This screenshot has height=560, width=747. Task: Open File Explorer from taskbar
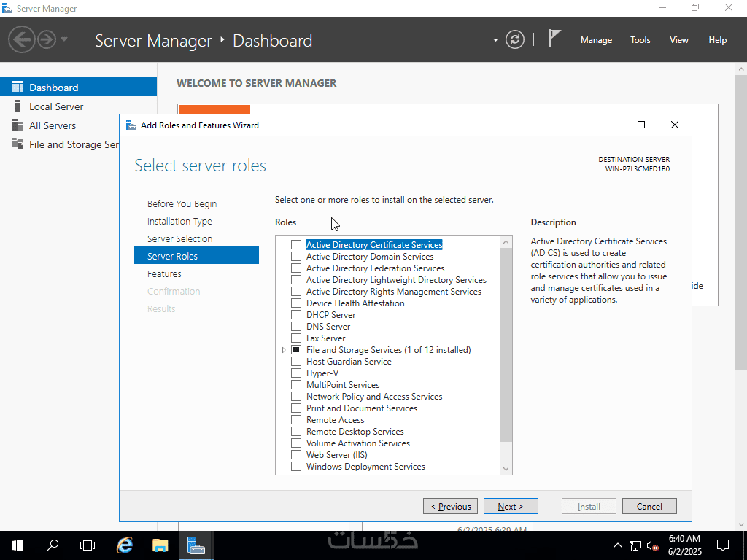tap(160, 545)
